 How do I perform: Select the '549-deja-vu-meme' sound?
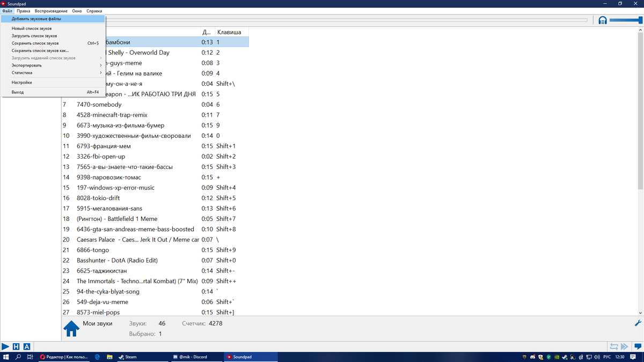(155, 302)
